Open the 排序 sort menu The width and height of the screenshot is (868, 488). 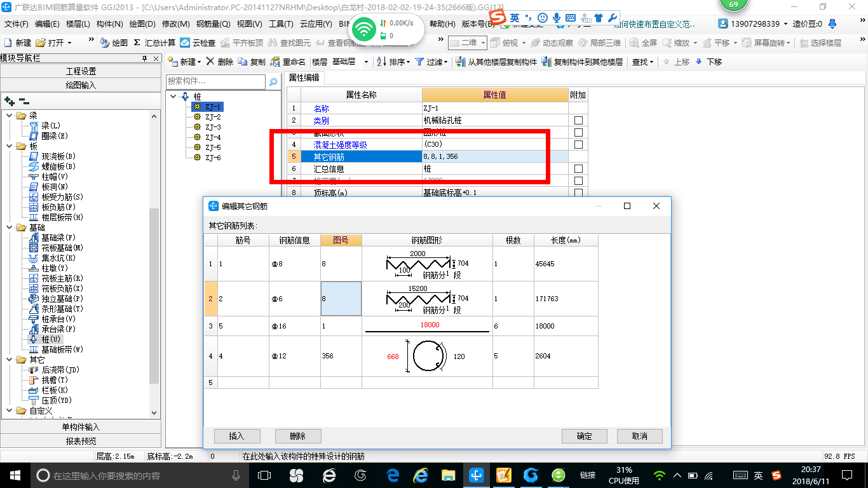394,62
